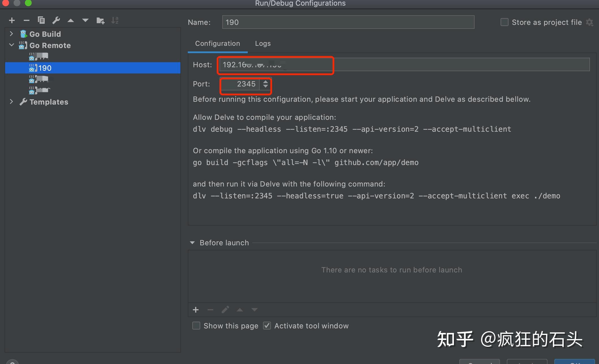Image resolution: width=599 pixels, height=364 pixels.
Task: Create new configuration folder
Action: (100, 20)
